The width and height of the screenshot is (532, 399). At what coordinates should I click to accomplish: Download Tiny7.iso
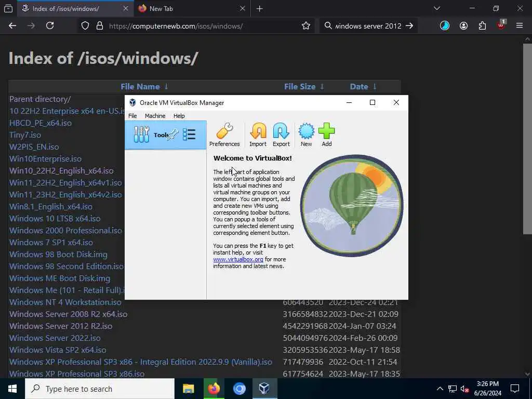click(x=25, y=135)
